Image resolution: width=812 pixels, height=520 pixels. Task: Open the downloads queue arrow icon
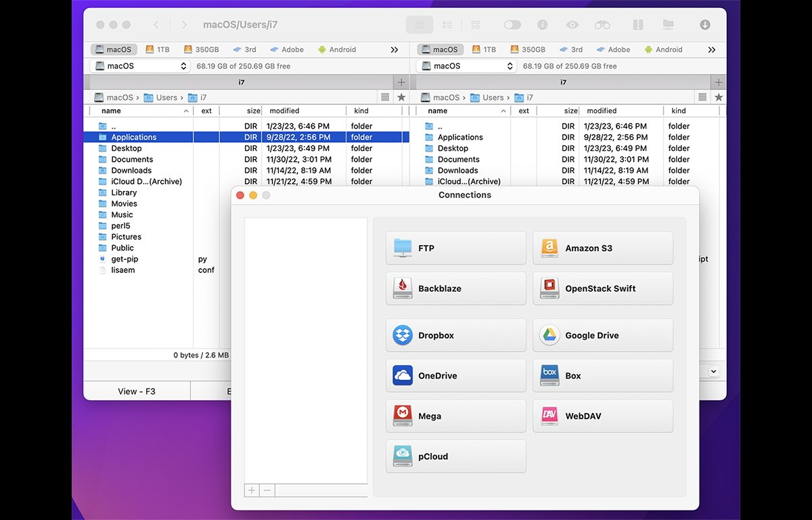coord(705,25)
